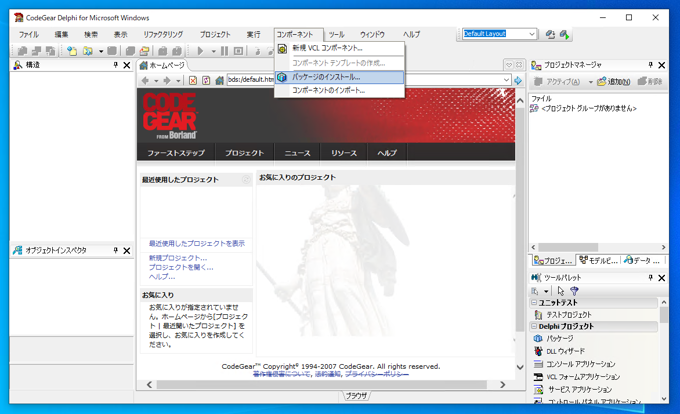Open the address bar dropdown arrow

pos(506,80)
